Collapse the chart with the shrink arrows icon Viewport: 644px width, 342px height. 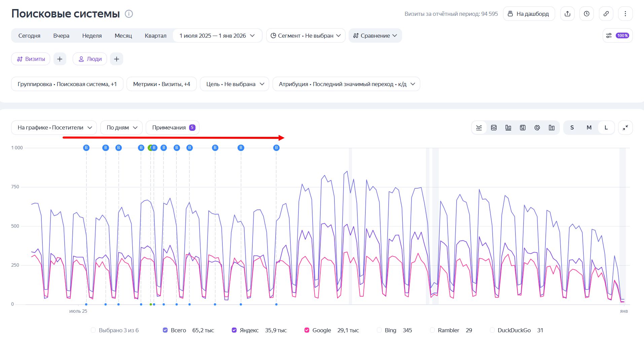pyautogui.click(x=625, y=128)
